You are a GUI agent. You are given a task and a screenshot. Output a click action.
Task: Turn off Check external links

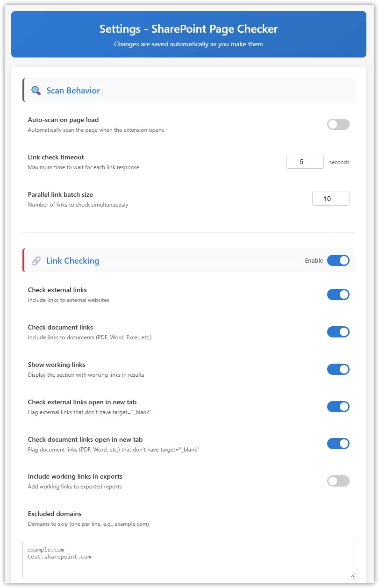pos(338,294)
